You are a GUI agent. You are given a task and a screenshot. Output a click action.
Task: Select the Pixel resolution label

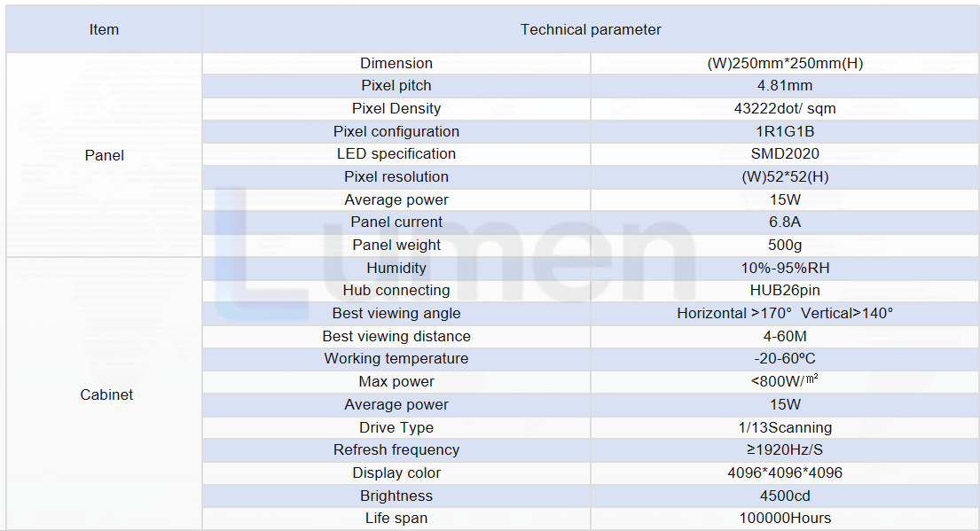click(x=396, y=176)
